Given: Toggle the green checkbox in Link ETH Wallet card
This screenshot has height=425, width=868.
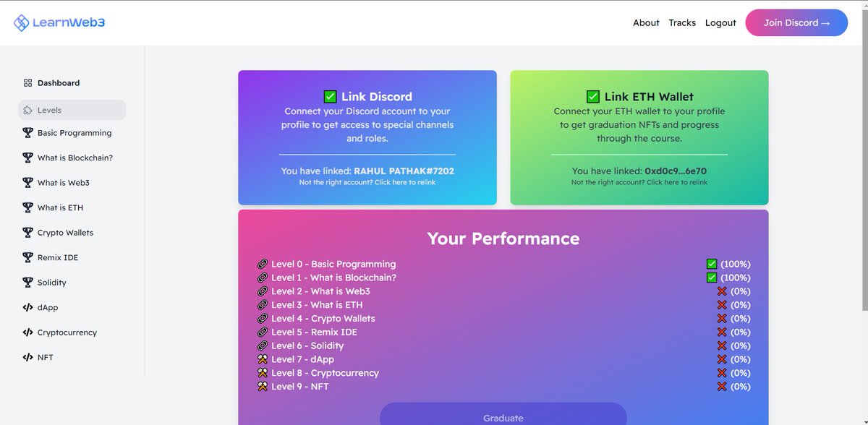Looking at the screenshot, I should (x=593, y=95).
